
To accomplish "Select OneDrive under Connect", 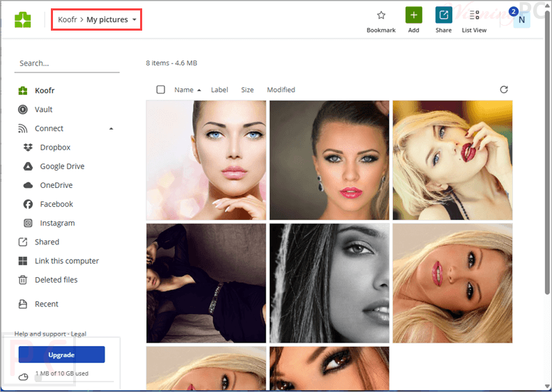I will (56, 185).
